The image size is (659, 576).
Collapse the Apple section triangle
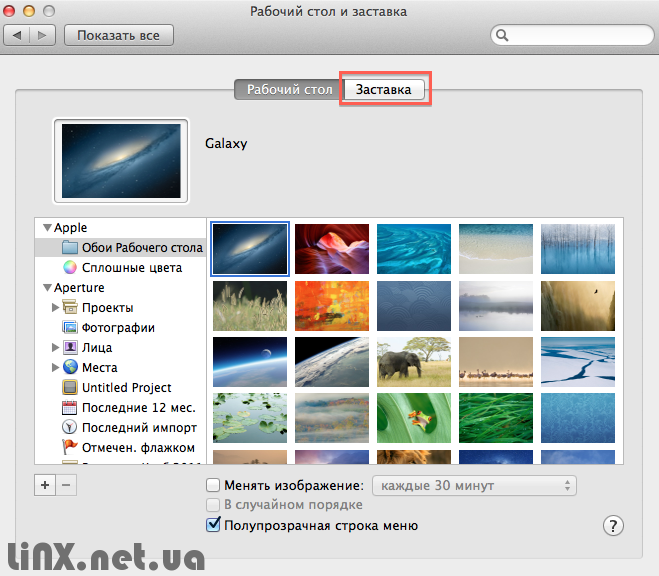pyautogui.click(x=47, y=228)
